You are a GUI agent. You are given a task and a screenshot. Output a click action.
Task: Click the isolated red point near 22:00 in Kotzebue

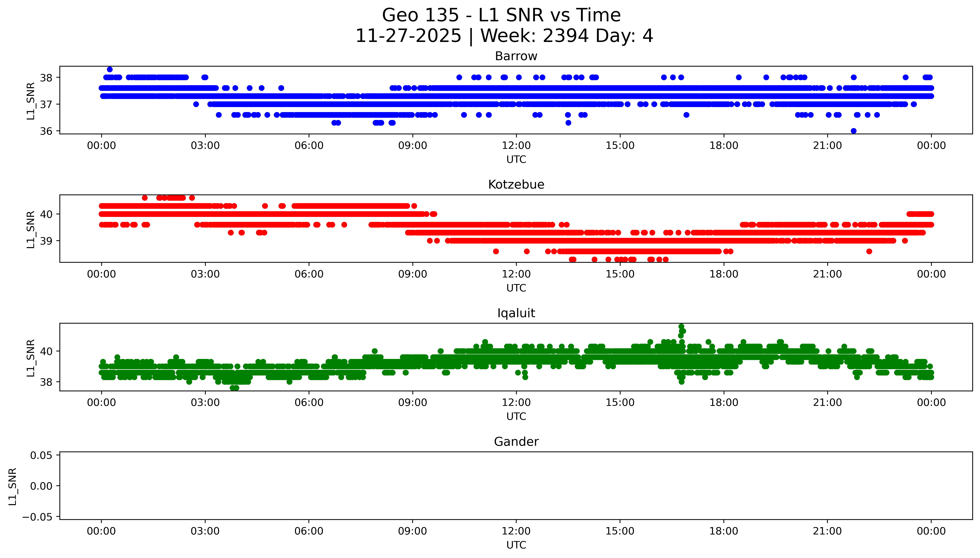[869, 251]
